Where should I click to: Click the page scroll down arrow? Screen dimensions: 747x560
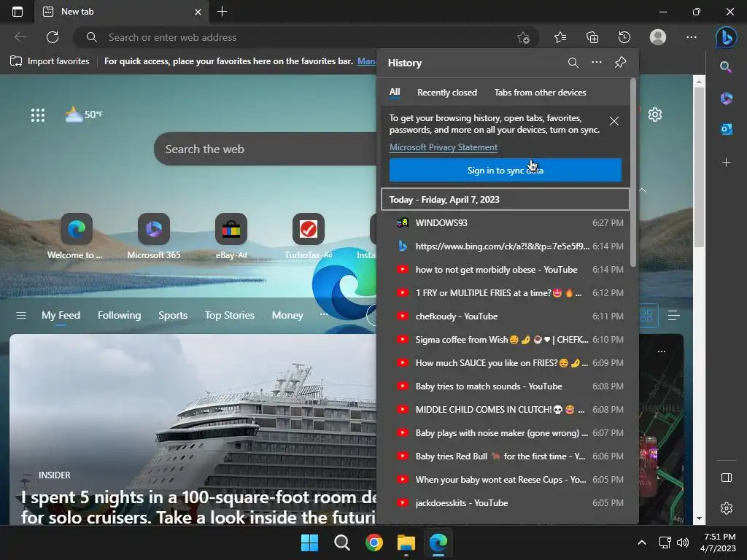click(699, 518)
